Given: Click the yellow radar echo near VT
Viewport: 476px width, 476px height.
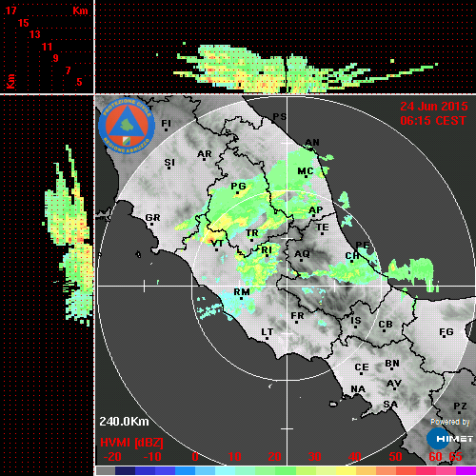Looking at the screenshot, I should 212,236.
